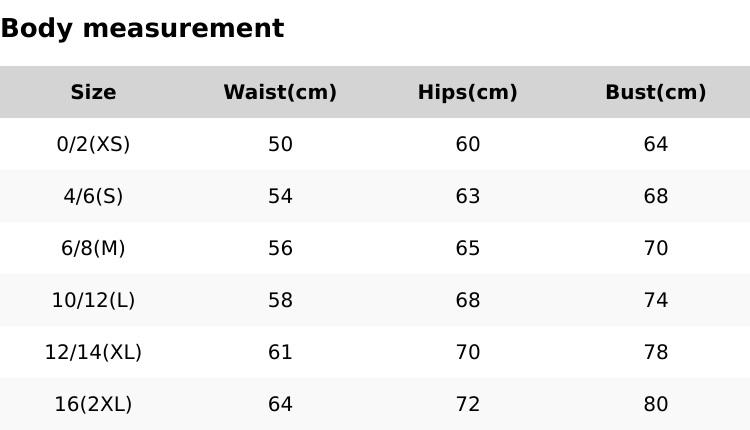Click hips value 70 in 12/14(XL) row
Image resolution: width=750 pixels, height=430 pixels.
coord(467,353)
